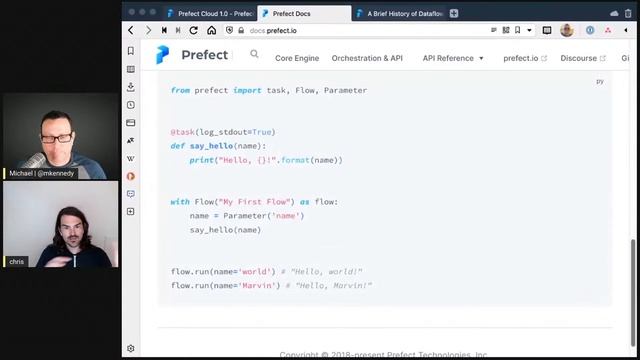The width and height of the screenshot is (640, 360).
Task: Open browser settings with the gear icon
Action: click(x=131, y=348)
